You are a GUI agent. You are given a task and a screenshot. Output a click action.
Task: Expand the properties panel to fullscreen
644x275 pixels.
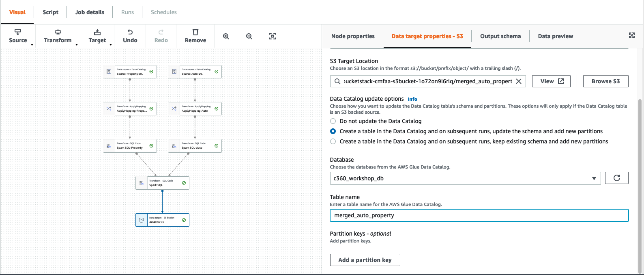(631, 35)
